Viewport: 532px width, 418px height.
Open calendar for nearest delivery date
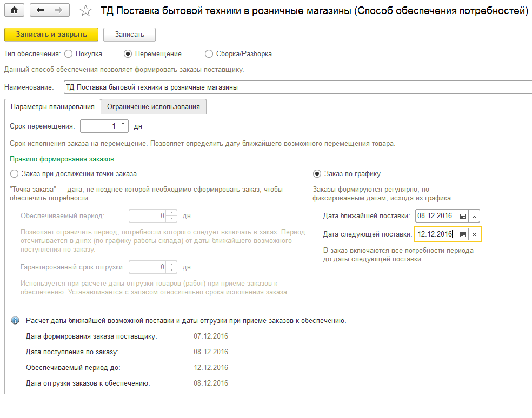[463, 216]
